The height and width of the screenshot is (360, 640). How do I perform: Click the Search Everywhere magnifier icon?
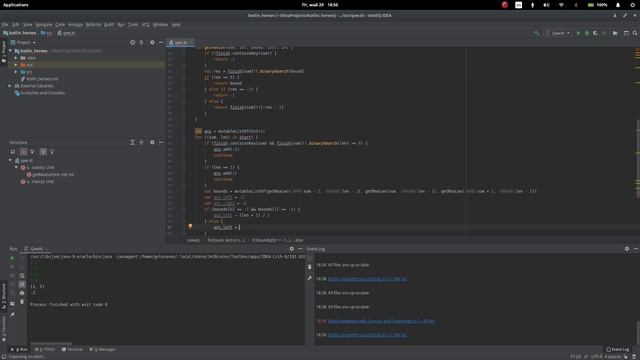635,33
